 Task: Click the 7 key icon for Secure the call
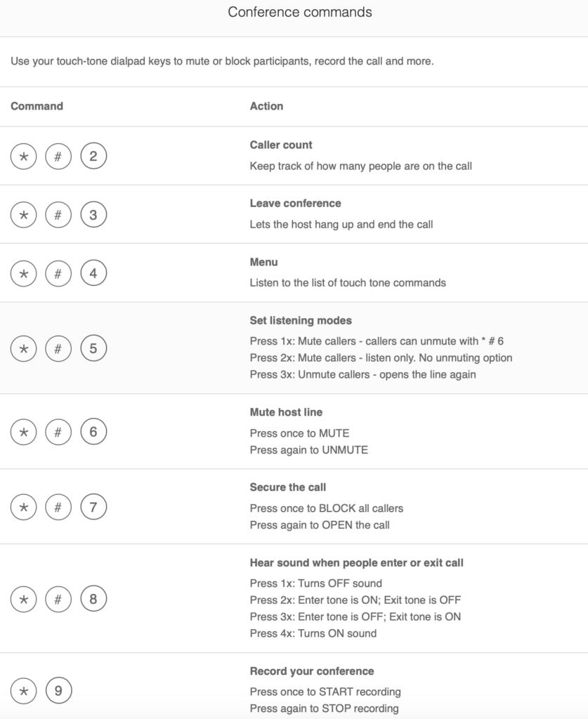click(x=93, y=507)
